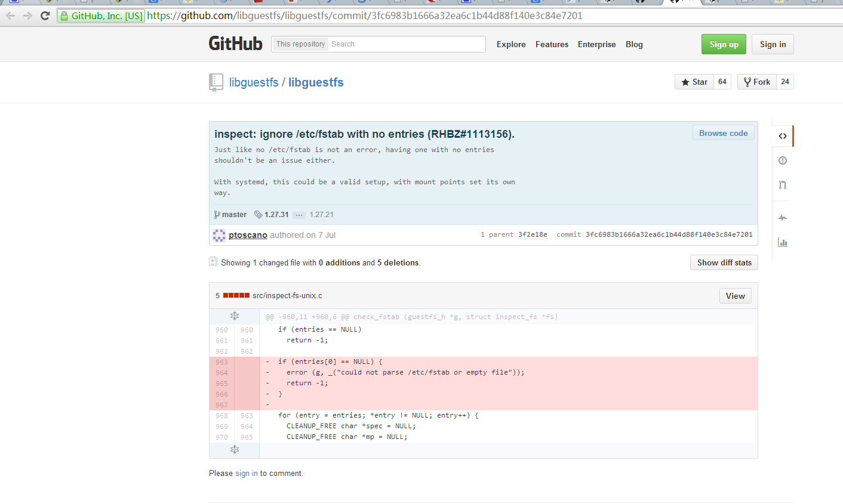Screen dimensions: 843x504
Task: Click the GitHub, Inc. secure lock badge
Action: click(x=101, y=16)
